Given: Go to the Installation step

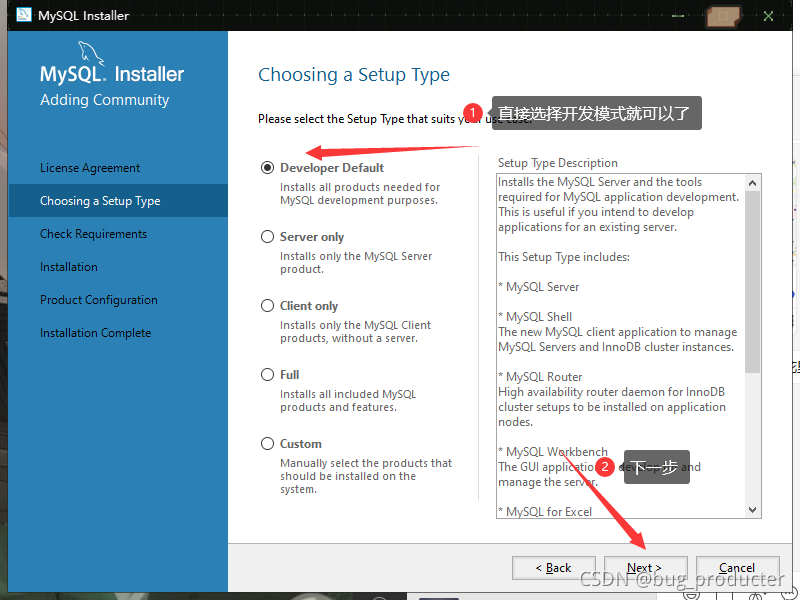Looking at the screenshot, I should coord(69,267).
